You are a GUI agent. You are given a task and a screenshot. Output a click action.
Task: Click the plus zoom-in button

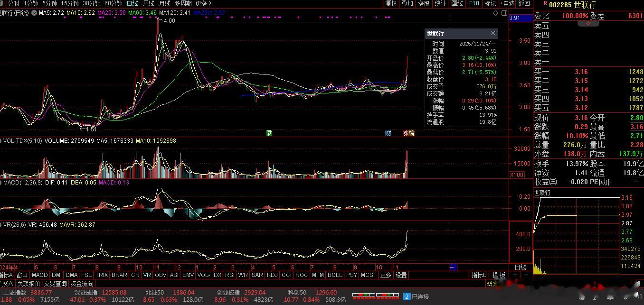(x=515, y=275)
